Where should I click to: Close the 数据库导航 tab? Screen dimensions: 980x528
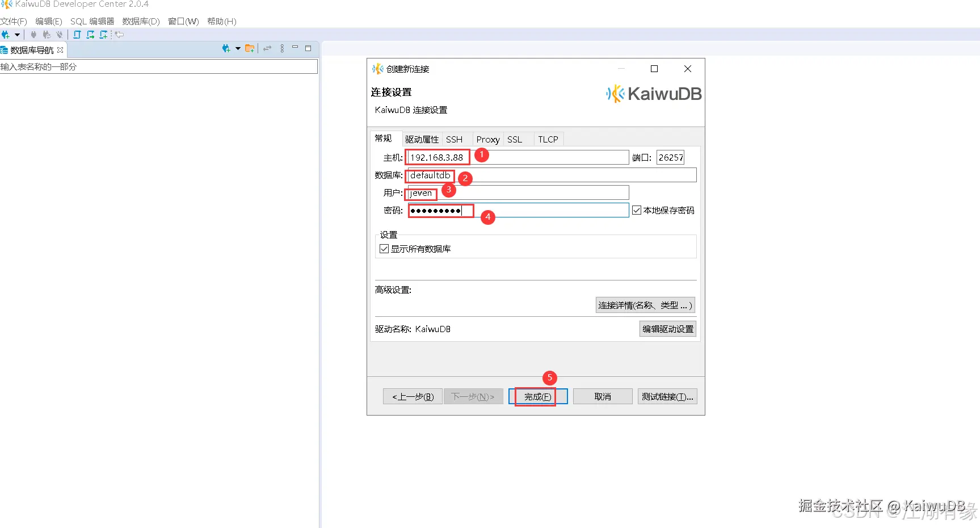click(60, 50)
